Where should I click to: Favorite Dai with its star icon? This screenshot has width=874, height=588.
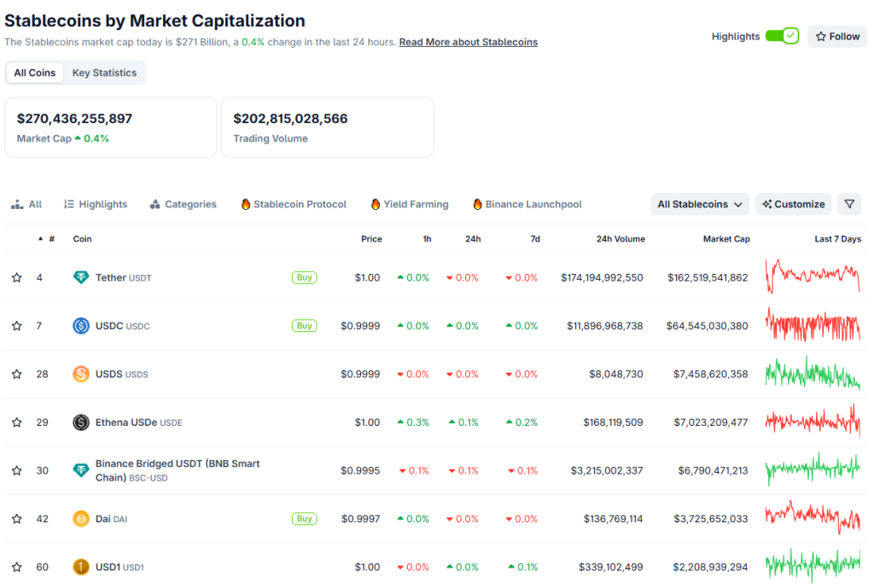pyautogui.click(x=17, y=519)
